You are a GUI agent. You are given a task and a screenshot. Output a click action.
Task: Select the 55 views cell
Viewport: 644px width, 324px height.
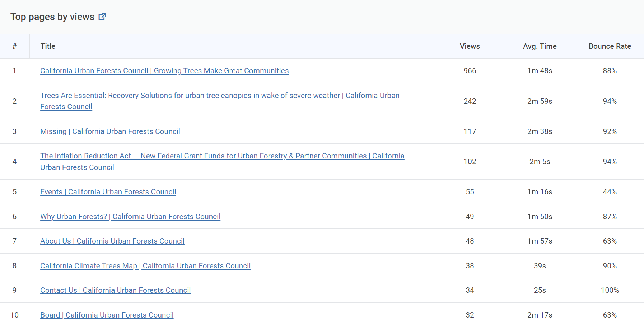(470, 192)
